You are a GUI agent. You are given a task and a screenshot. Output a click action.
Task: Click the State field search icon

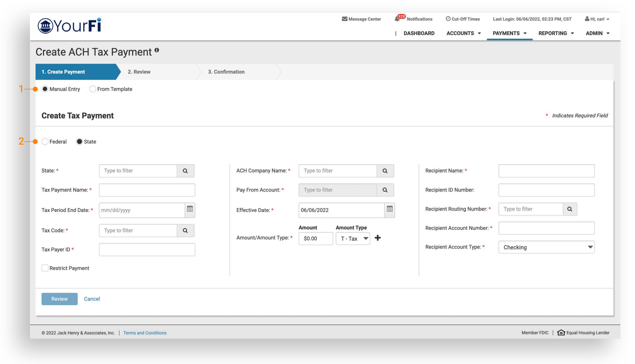pos(185,171)
